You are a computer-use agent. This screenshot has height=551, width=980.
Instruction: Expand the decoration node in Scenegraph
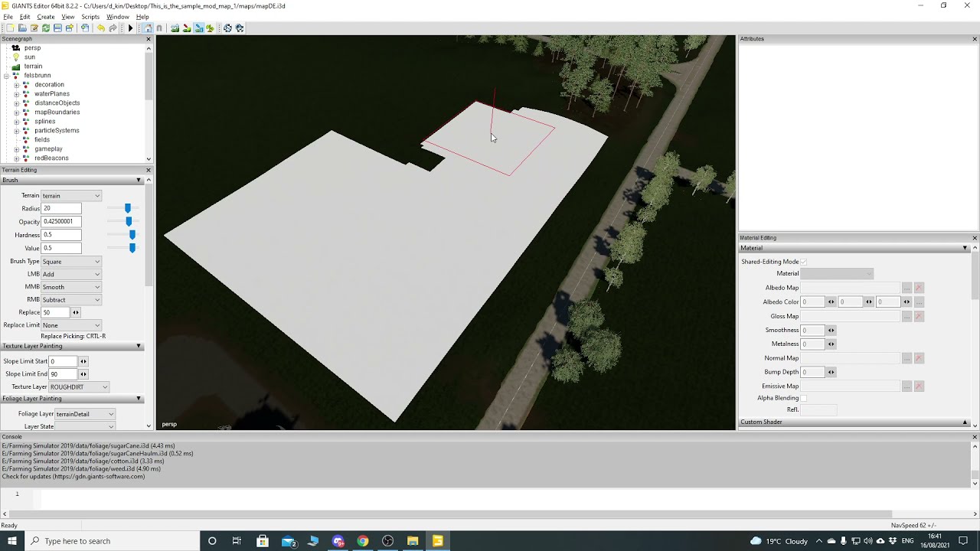point(16,85)
